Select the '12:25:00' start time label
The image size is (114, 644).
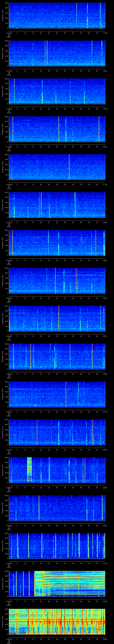[x=9, y=374]
